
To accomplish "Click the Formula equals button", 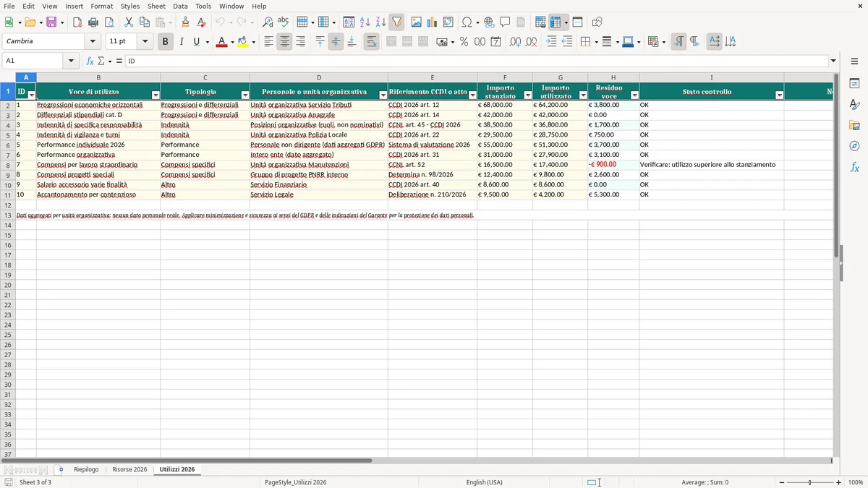I will pos(119,61).
